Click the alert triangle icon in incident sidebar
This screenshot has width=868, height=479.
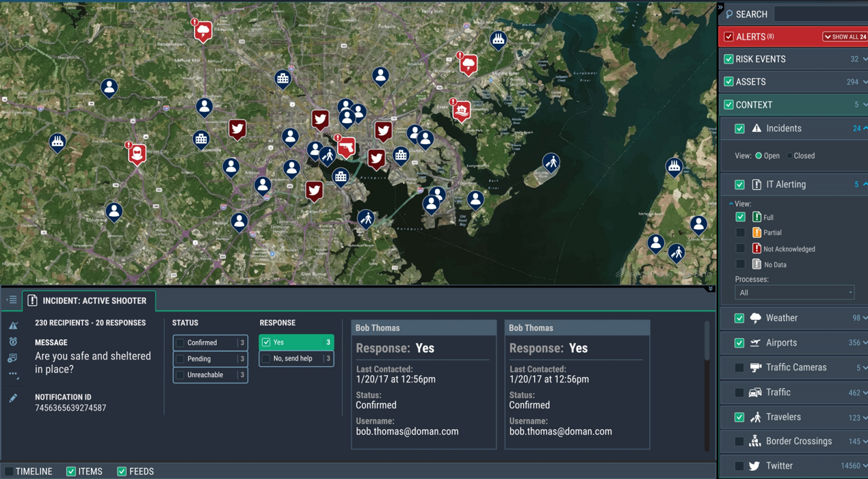(13, 325)
